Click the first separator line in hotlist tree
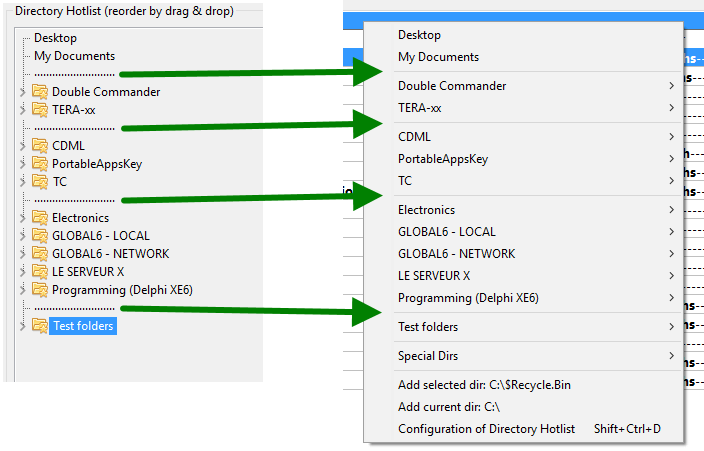 pos(74,74)
